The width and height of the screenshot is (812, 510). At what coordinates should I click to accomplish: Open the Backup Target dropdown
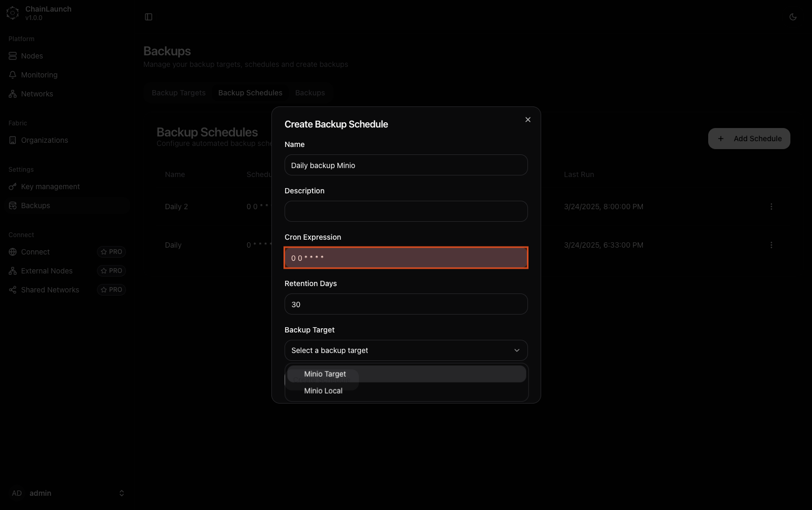[406, 350]
